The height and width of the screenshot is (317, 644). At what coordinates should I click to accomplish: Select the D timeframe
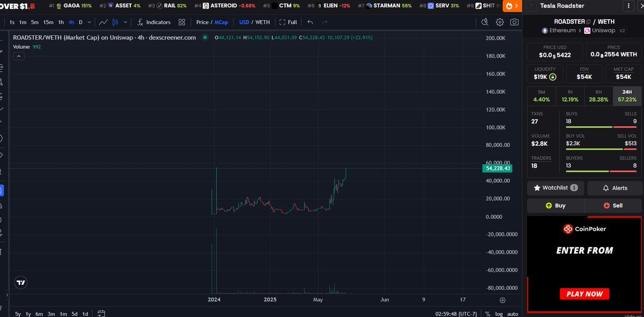pyautogui.click(x=80, y=22)
